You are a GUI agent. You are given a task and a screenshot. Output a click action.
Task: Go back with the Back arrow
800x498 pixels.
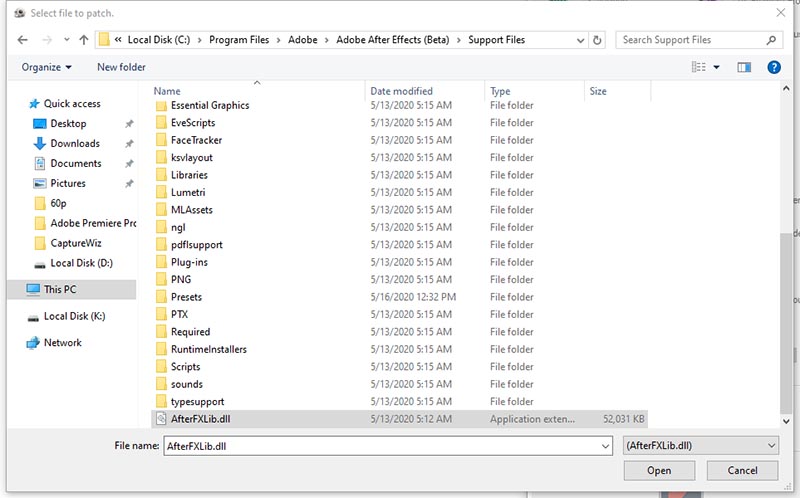point(22,40)
